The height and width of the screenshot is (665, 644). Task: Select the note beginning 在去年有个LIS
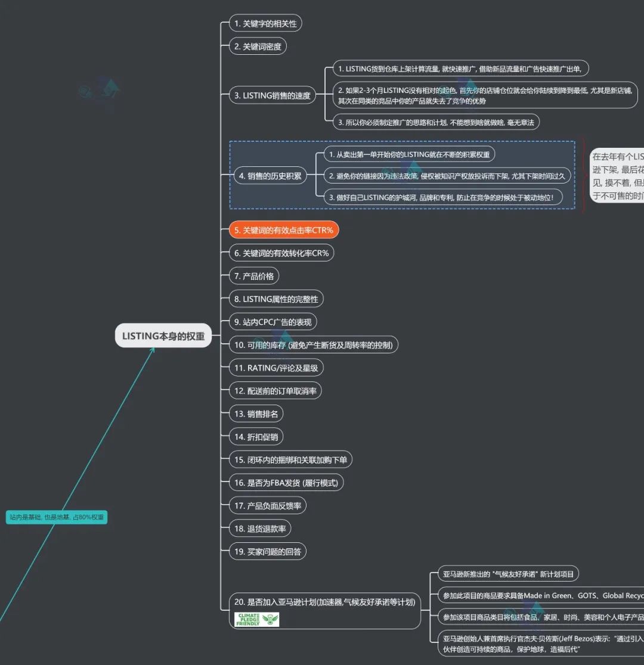coord(617,176)
